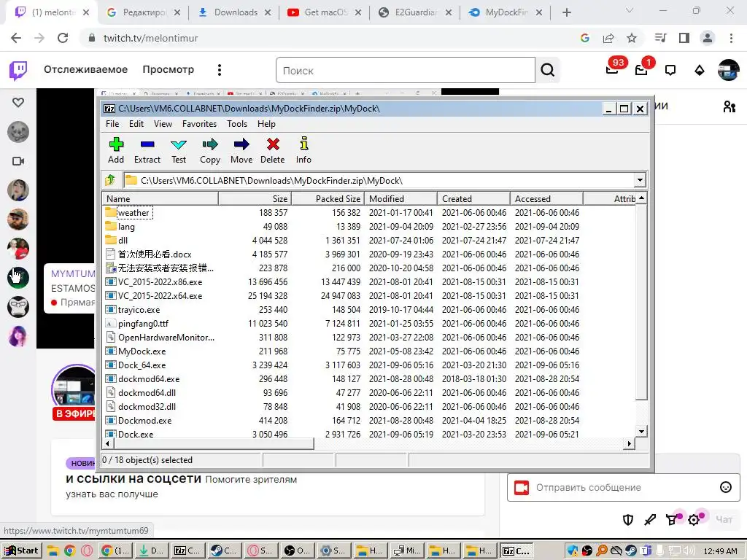
Task: Open the Twitch more options three-dot menu
Action: tap(220, 70)
